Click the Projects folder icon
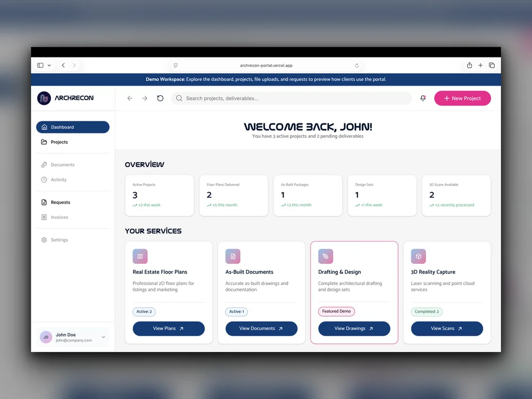This screenshot has height=399, width=532. (x=44, y=142)
